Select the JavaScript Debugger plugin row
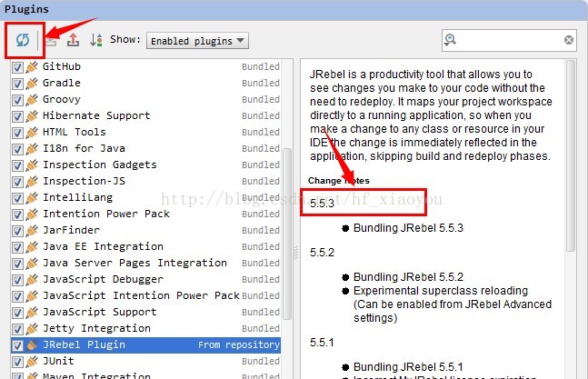The image size is (588, 379). tap(146, 280)
